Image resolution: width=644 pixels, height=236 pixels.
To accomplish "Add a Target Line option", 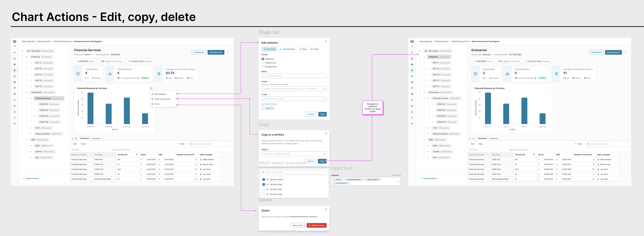I will pos(268,108).
